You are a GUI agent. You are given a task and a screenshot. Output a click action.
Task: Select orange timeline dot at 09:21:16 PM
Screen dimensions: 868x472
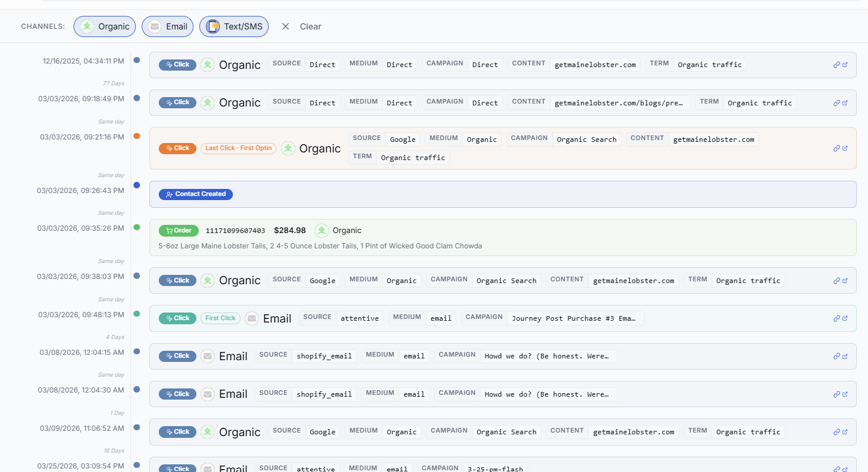[137, 136]
